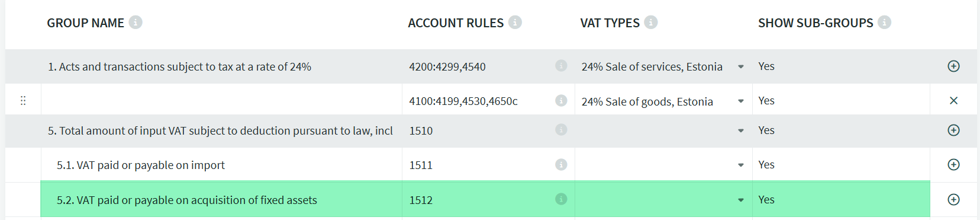The width and height of the screenshot is (980, 220).
Task: Click info icon beside SHOW SUB-GROUPS header
Action: pos(884,23)
